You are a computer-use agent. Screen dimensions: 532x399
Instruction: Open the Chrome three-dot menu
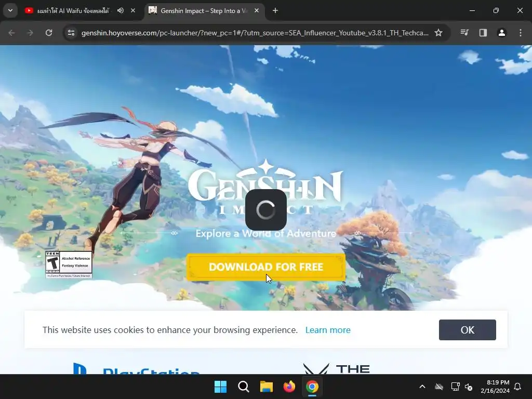[x=521, y=33]
